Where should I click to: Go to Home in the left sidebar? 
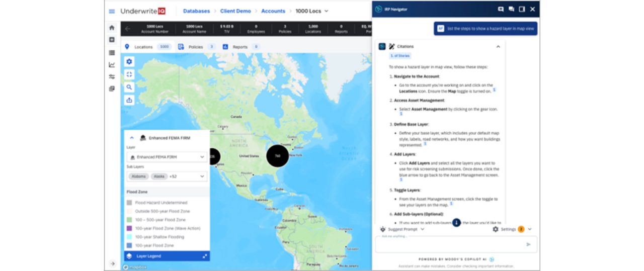coord(112,28)
